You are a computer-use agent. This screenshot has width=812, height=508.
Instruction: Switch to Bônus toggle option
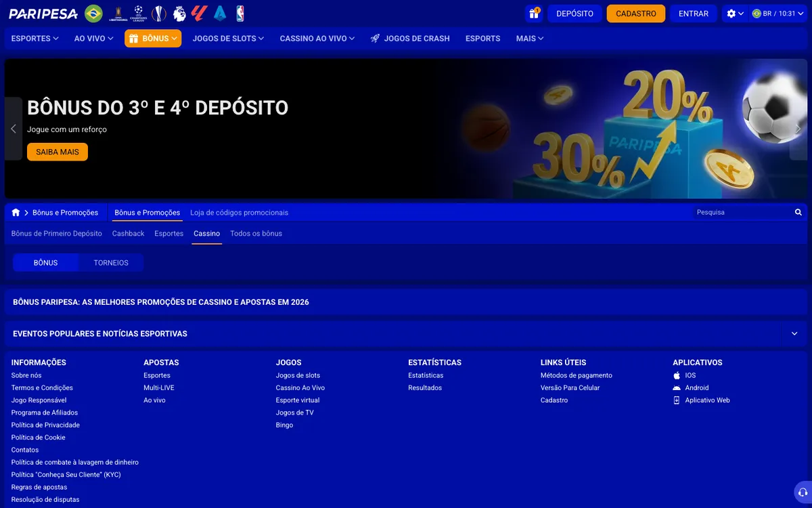click(x=45, y=263)
